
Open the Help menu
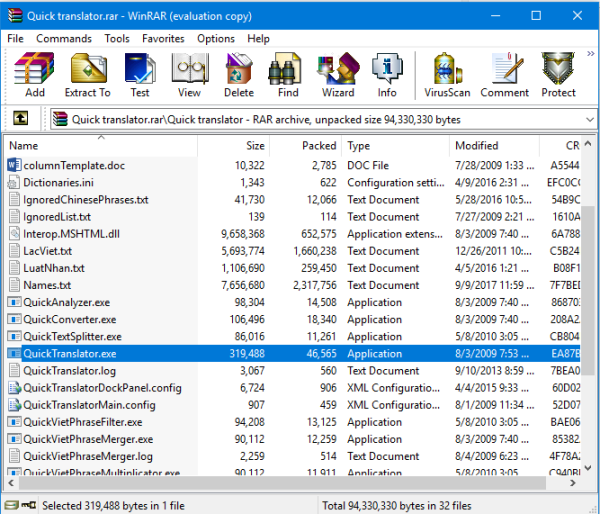click(x=258, y=39)
